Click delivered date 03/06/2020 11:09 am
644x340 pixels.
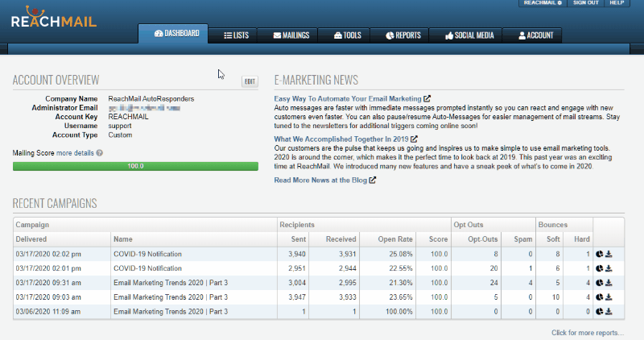48,312
